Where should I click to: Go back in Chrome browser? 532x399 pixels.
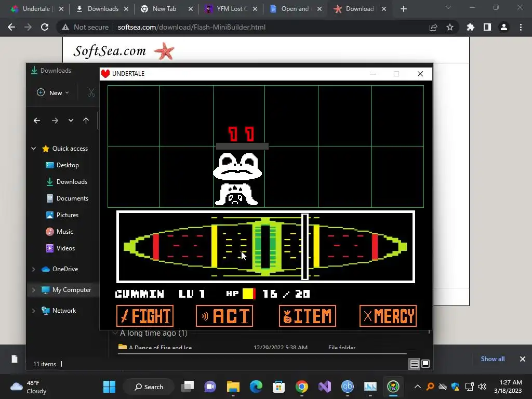pos(11,27)
